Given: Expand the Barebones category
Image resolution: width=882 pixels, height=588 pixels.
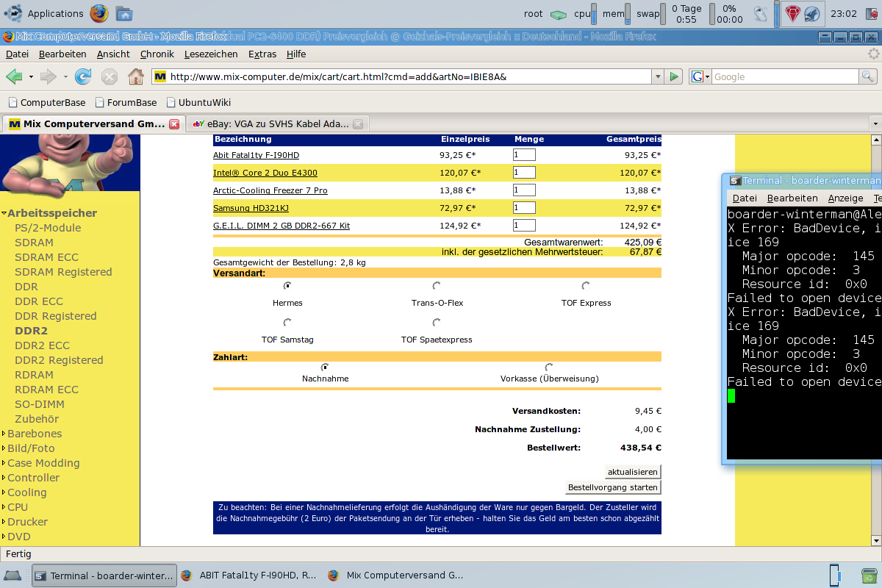Looking at the screenshot, I should pos(4,434).
